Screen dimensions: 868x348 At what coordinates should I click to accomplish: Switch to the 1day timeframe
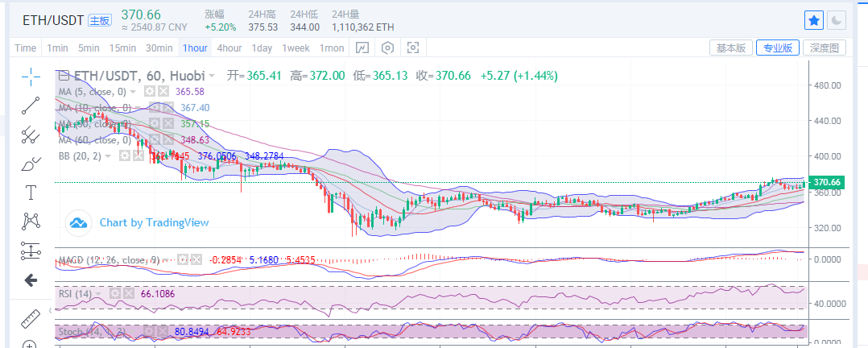tap(262, 48)
